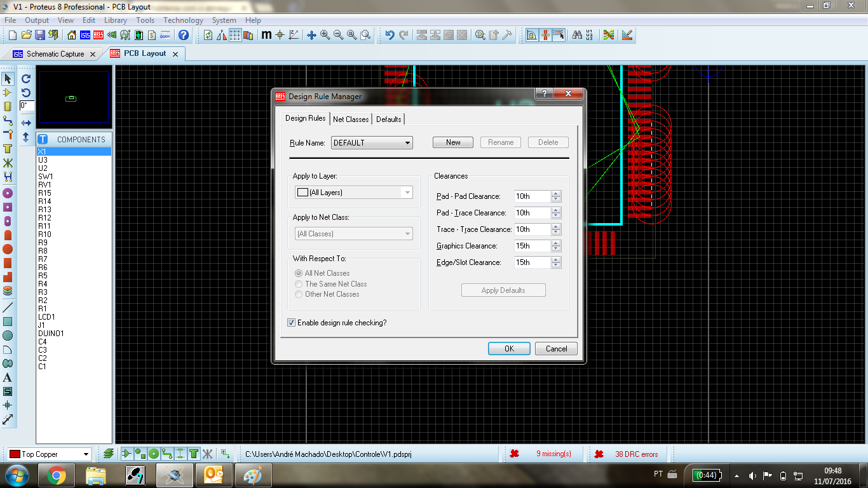Open the Rule Name DEFAULT dropdown

point(372,143)
